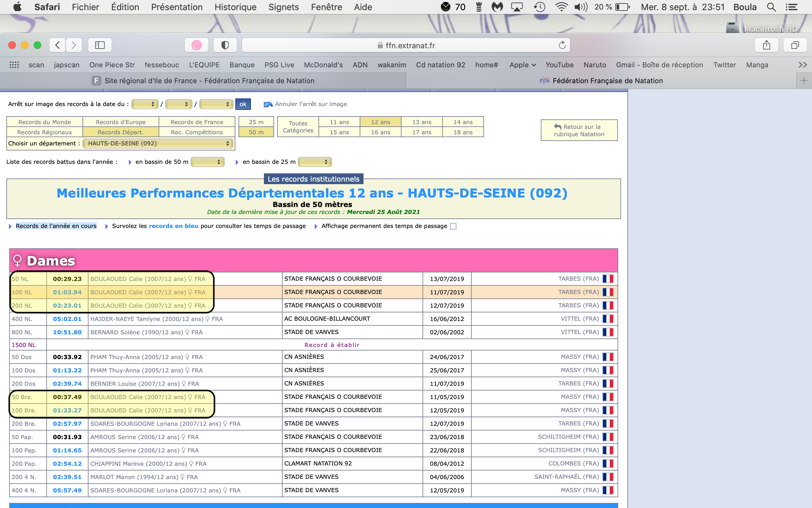
Task: Click SCHILTIGHEIM (FRA) in the 50 Pap. row
Action: pyautogui.click(x=568, y=437)
